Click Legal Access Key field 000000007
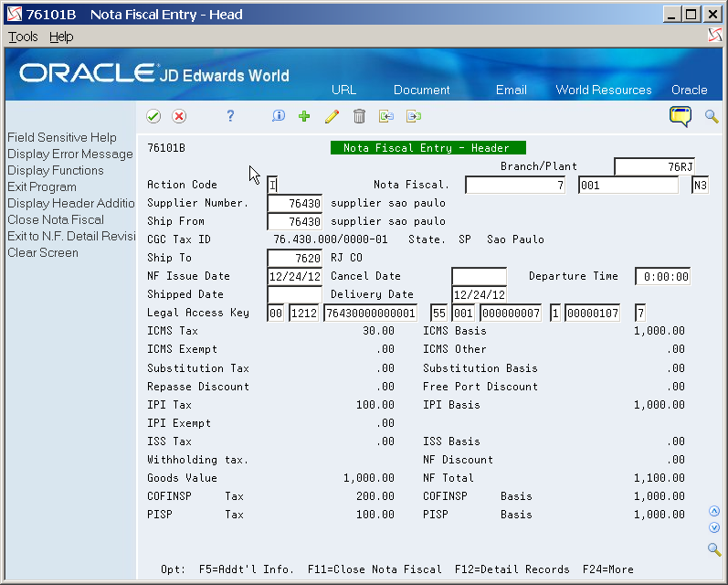Viewport: 728px width, 585px height. click(511, 314)
